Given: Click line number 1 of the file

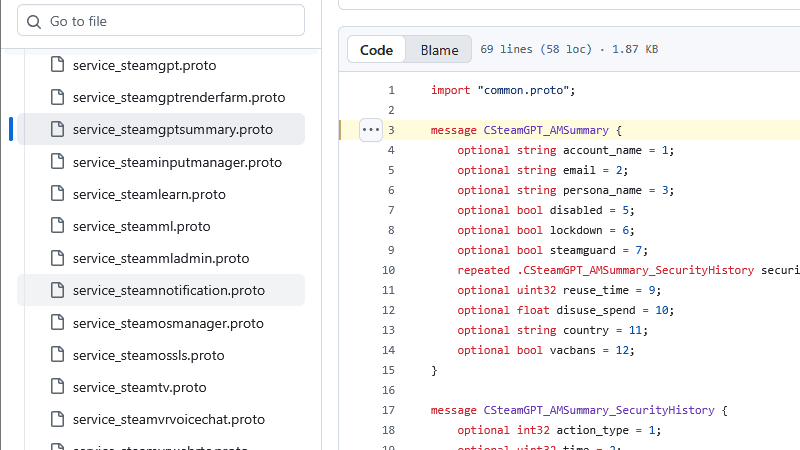Looking at the screenshot, I should [391, 90].
